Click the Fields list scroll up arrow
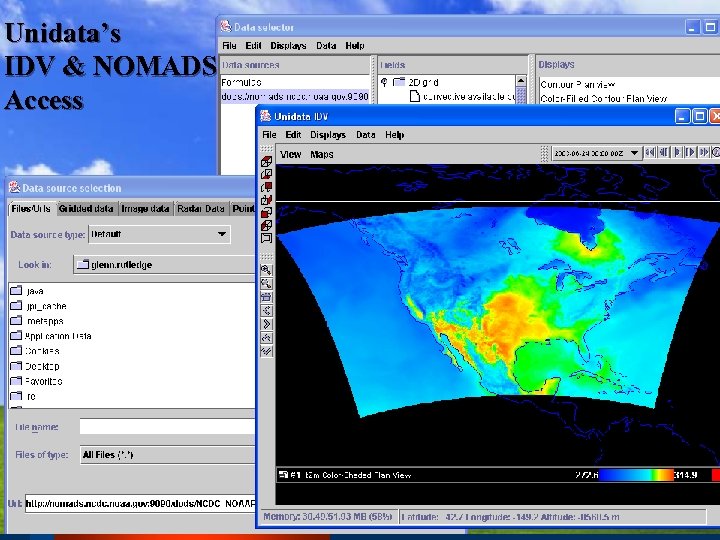The width and height of the screenshot is (720, 540). pos(521,81)
